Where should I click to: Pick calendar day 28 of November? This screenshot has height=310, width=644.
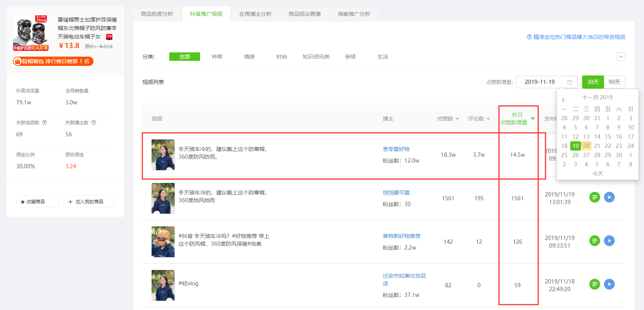coord(597,155)
